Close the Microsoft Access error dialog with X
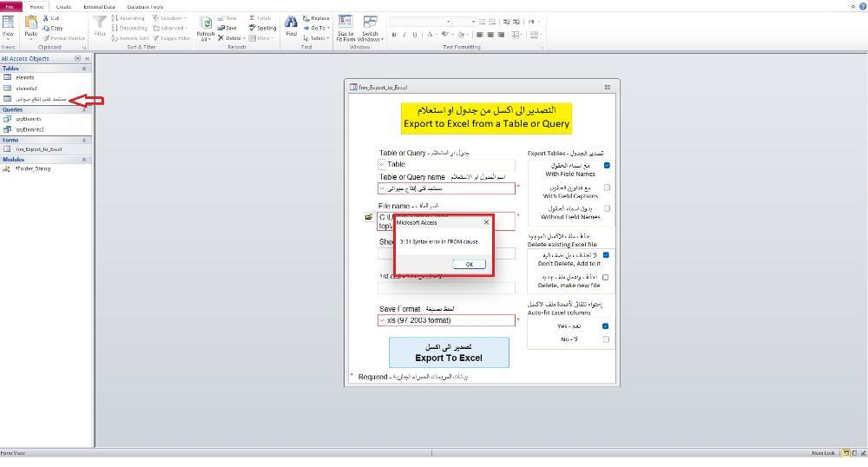This screenshot has width=868, height=467. coord(486,222)
